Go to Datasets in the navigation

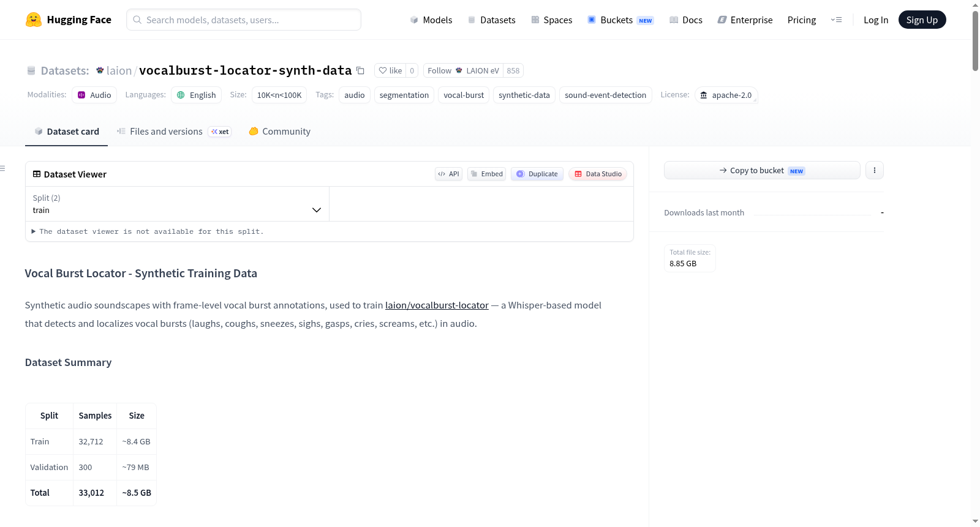click(491, 20)
